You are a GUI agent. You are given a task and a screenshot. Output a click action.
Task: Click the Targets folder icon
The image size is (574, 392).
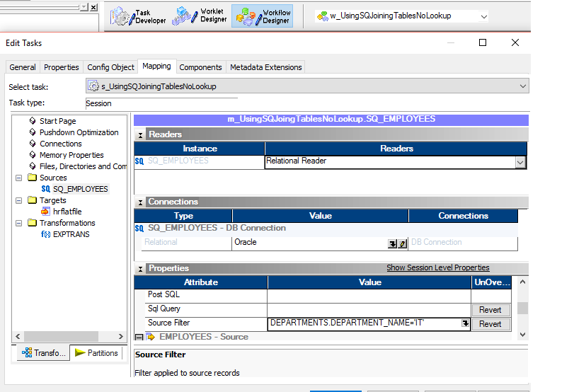pyautogui.click(x=33, y=200)
